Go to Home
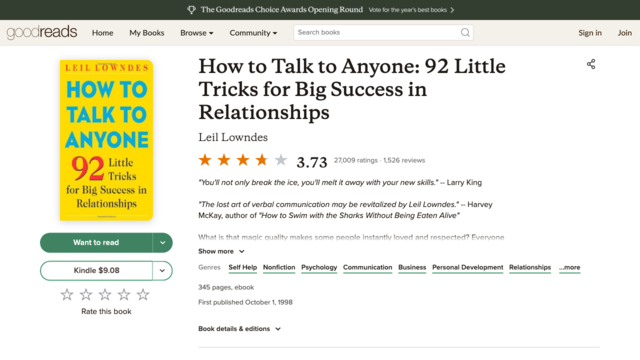This screenshot has height=360, width=640. (102, 33)
